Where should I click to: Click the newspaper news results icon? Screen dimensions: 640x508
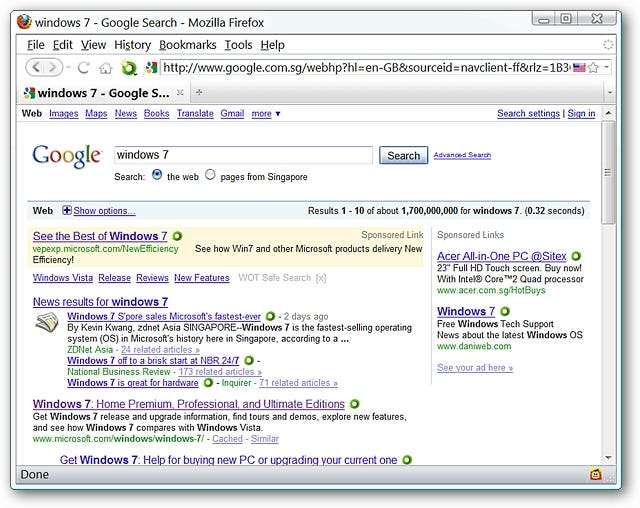[47, 322]
